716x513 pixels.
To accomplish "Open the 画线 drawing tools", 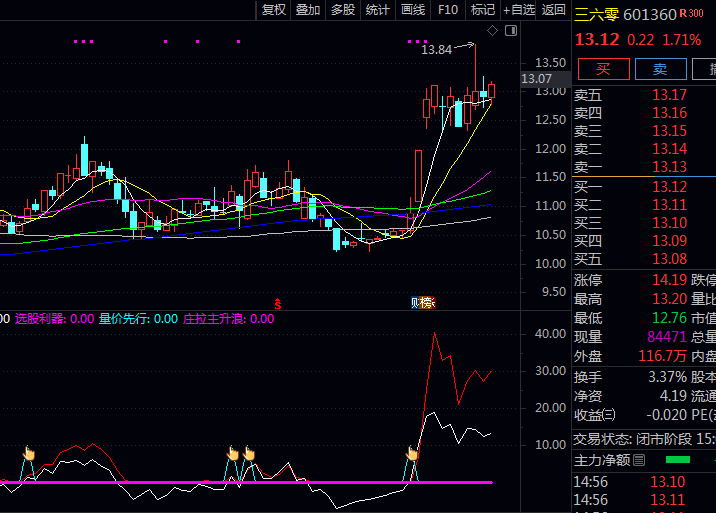I will pos(413,10).
